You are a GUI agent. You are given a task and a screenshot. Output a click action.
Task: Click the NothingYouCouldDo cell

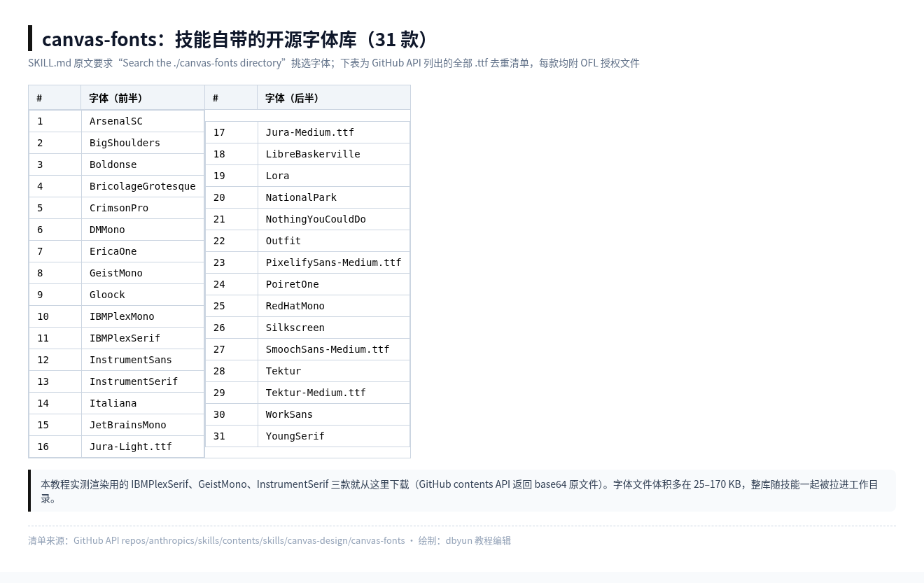pyautogui.click(x=333, y=219)
